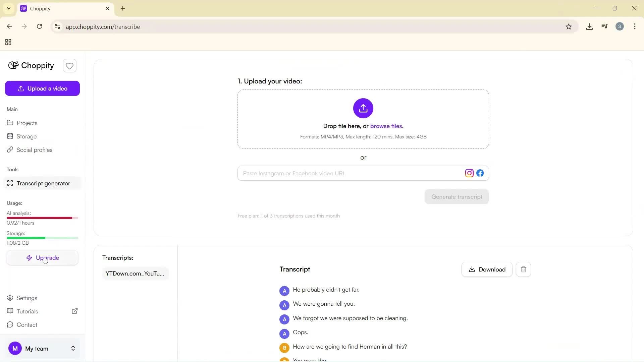Click the Upload a video button
Screen dimensions: 644x362
42,88
